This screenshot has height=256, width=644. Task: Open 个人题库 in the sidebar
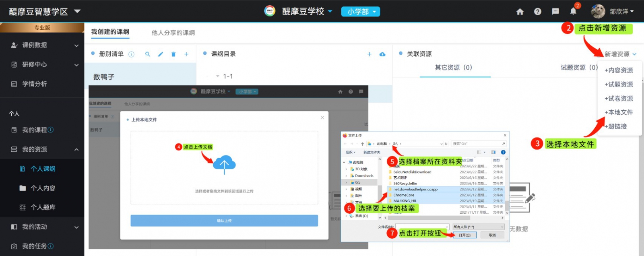tap(43, 207)
